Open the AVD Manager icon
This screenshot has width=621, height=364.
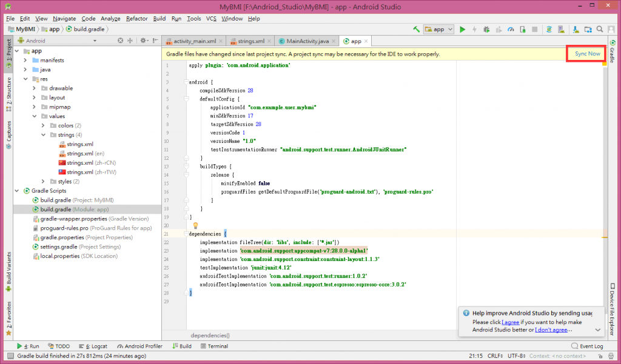click(561, 29)
